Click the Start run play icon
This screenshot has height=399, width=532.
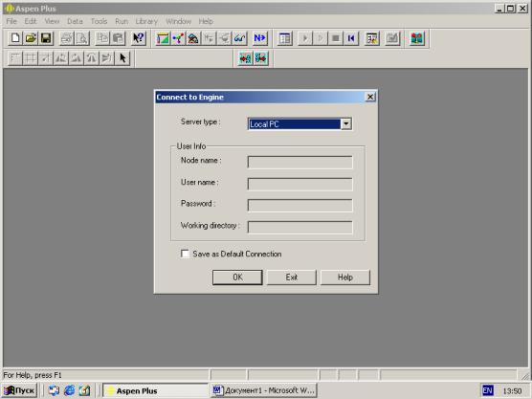tap(304, 38)
